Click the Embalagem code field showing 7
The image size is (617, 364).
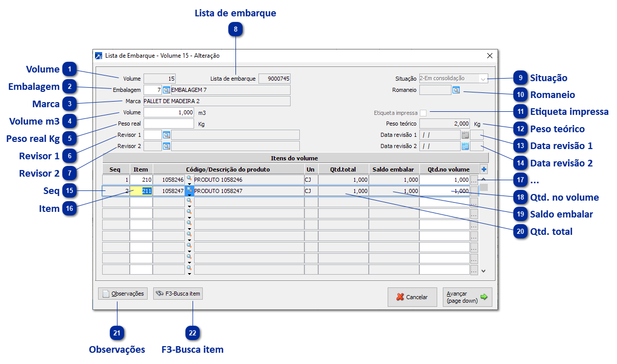[153, 90]
